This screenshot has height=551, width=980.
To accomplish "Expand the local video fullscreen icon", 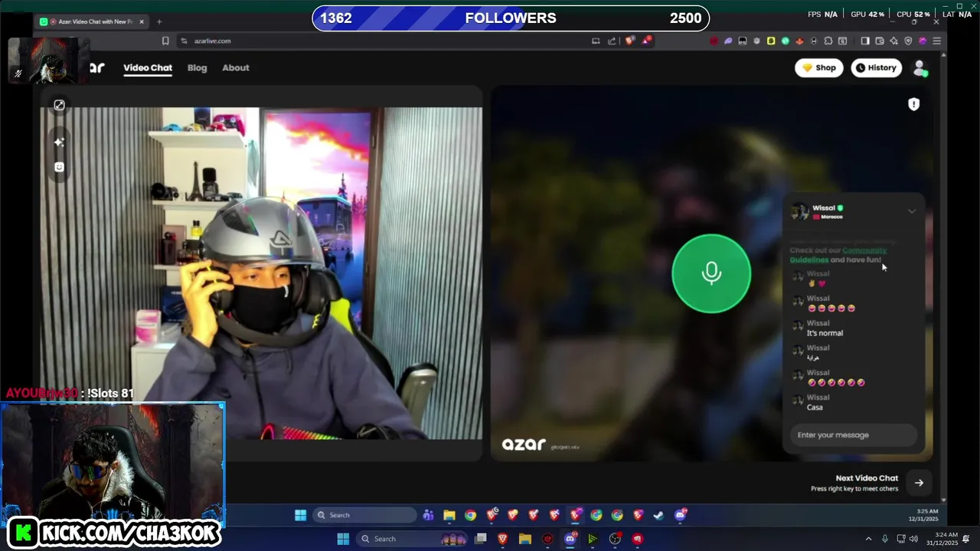I will [59, 105].
